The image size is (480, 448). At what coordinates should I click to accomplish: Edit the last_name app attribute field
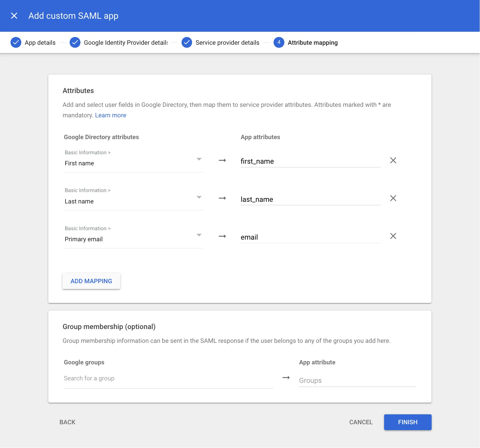click(x=311, y=199)
